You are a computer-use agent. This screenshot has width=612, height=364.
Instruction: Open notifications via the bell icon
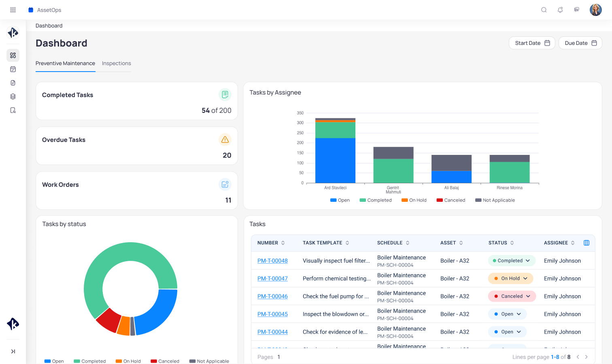(560, 9)
